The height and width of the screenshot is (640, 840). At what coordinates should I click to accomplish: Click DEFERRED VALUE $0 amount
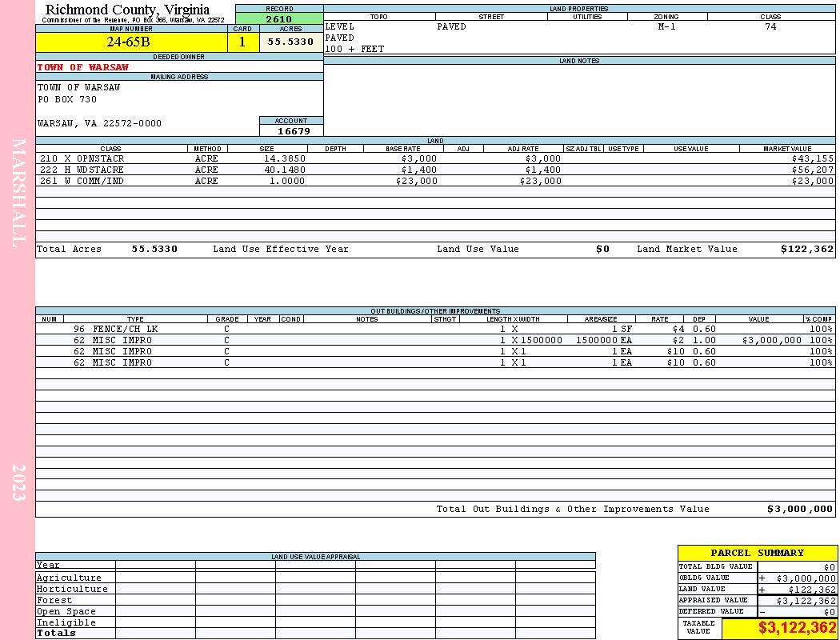pos(830,612)
